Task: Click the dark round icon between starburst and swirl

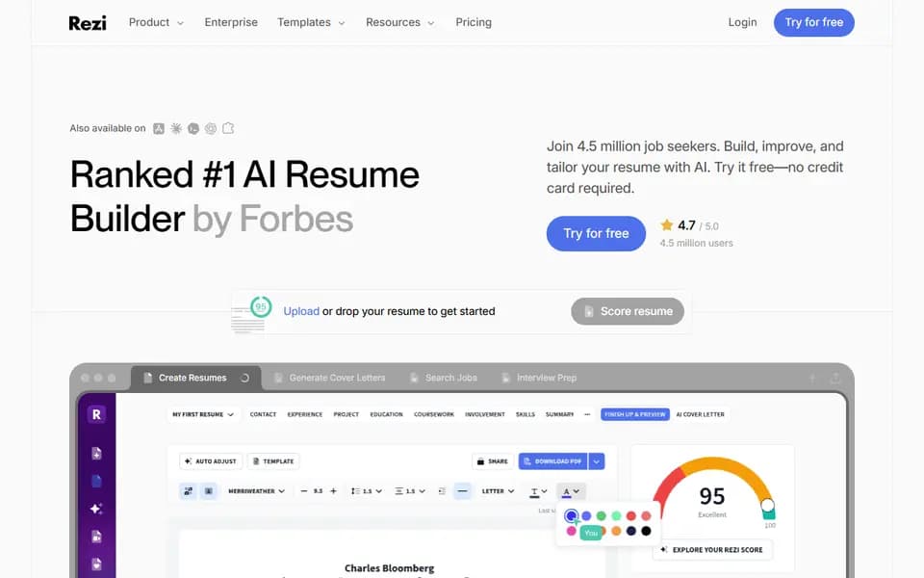Action: click(193, 128)
